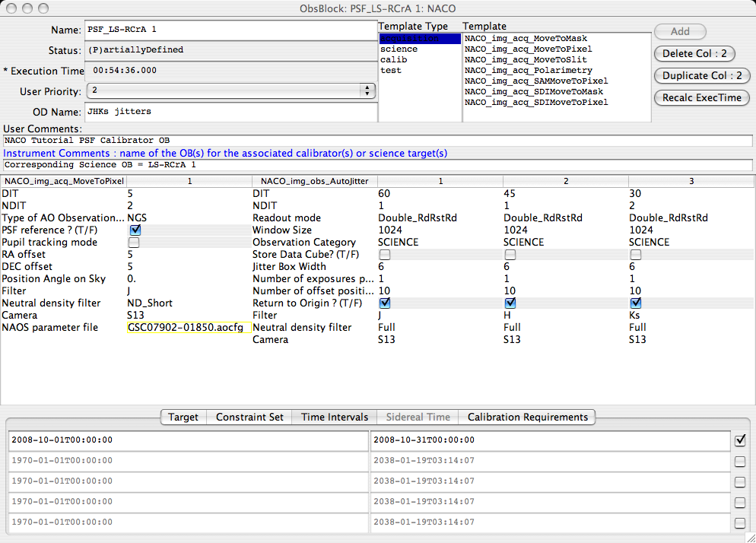Select the Time Intervals tab
Viewport: 756px width, 543px height.
coord(335,417)
